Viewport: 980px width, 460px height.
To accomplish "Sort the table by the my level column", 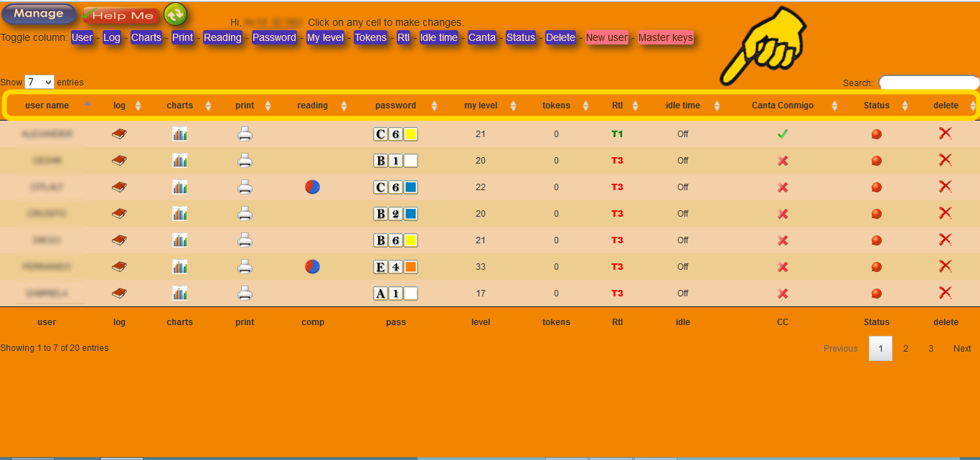I will (x=481, y=105).
